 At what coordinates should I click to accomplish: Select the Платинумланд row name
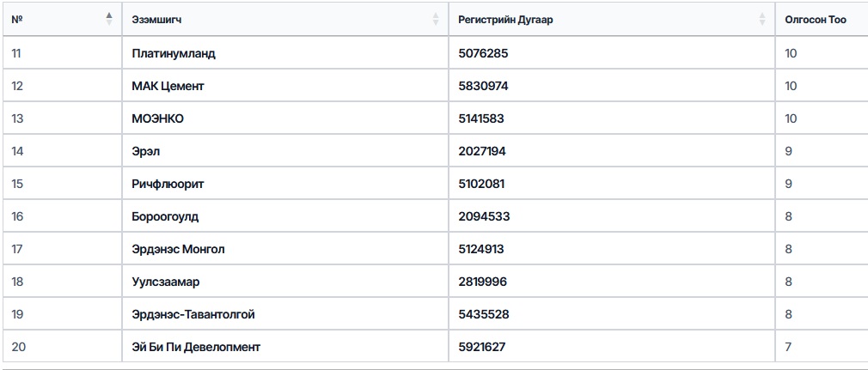tap(174, 53)
